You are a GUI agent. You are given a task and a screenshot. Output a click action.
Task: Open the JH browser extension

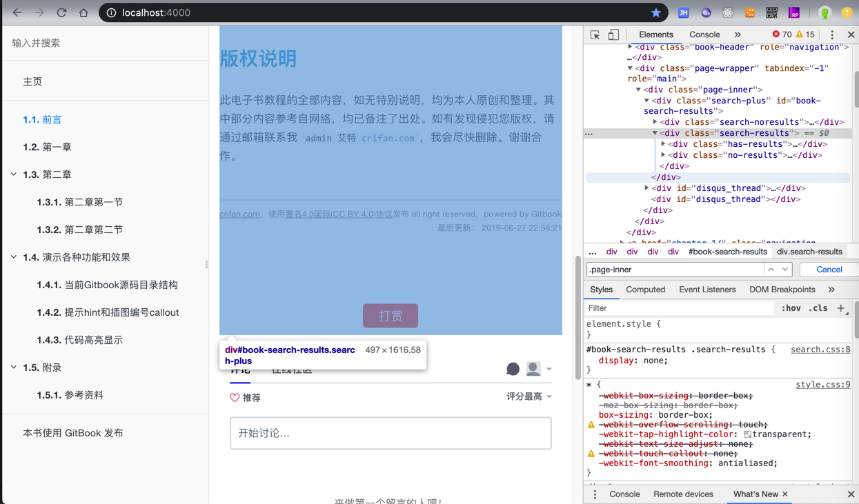(683, 12)
